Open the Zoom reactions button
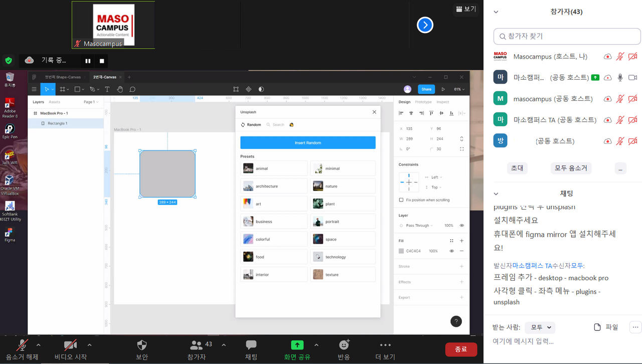642x364 pixels. 344,349
